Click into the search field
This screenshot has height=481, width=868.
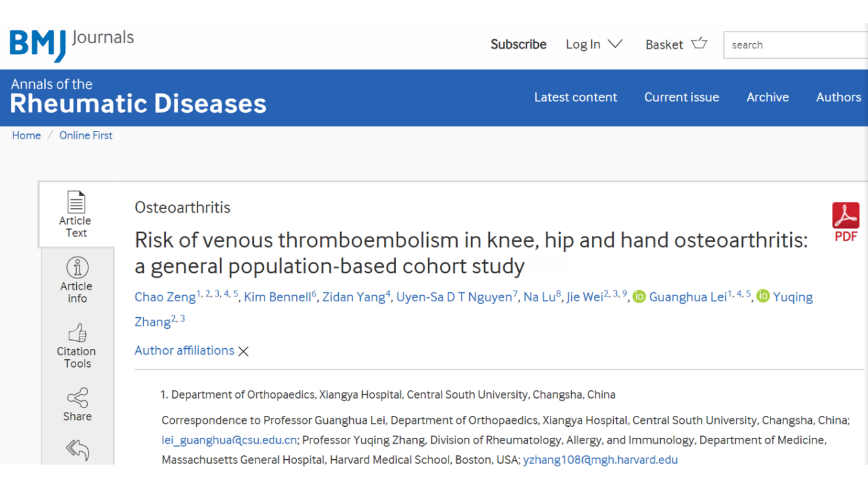pos(796,45)
